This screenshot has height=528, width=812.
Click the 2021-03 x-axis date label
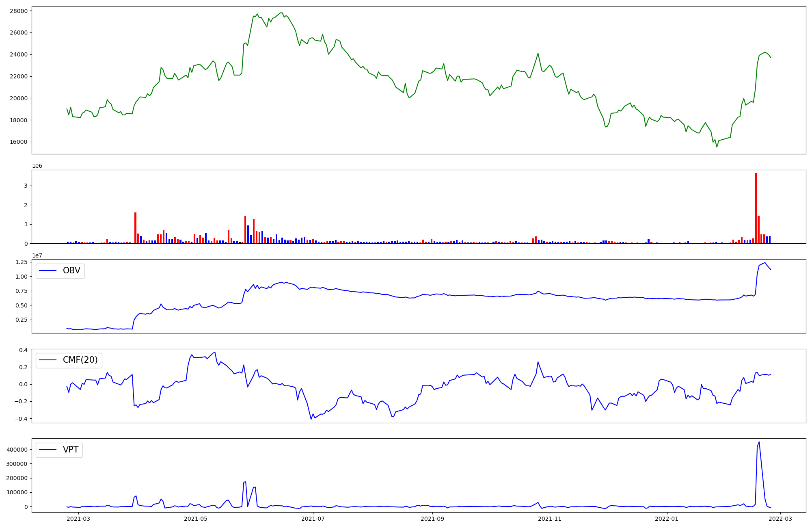point(78,519)
